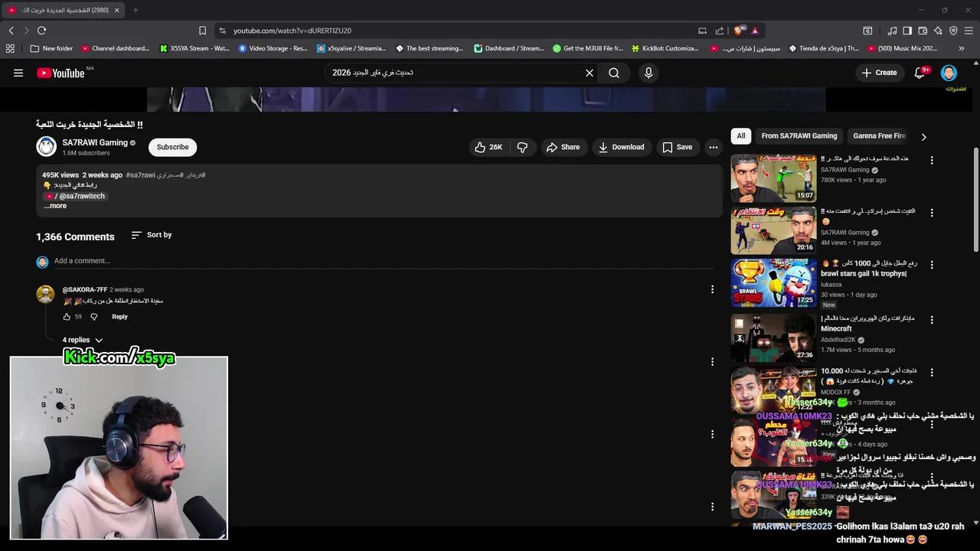
Task: Open the browser music playlist icon
Action: point(892,31)
